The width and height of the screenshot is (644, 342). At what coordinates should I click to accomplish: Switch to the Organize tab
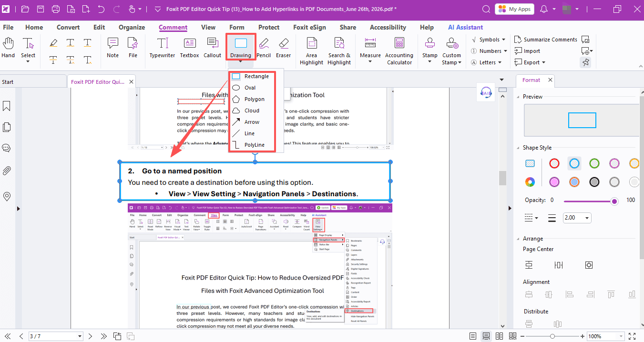click(x=132, y=27)
